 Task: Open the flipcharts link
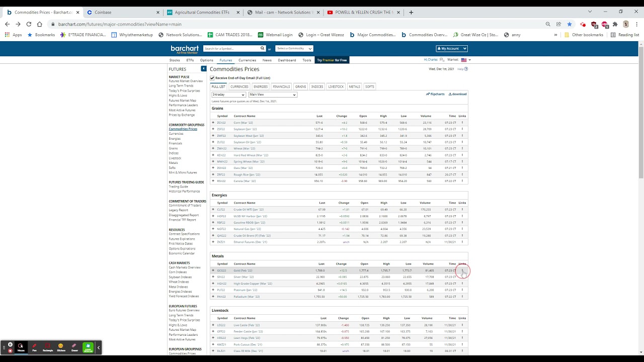(x=436, y=94)
